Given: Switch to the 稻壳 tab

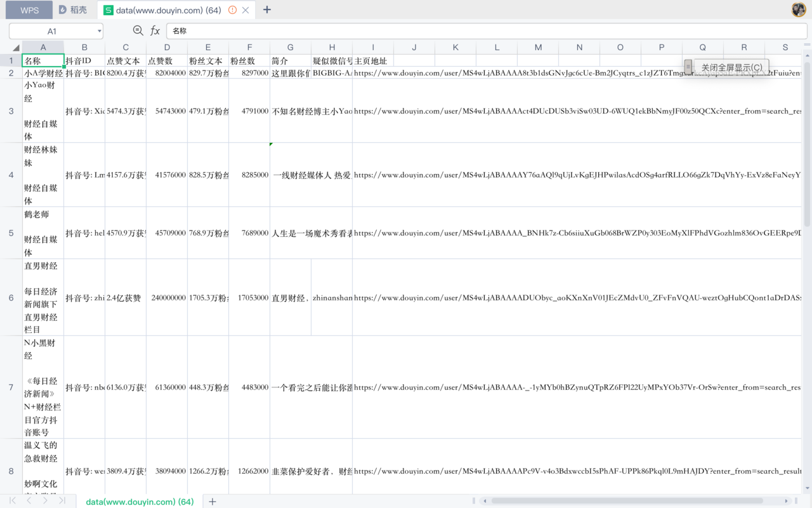Looking at the screenshot, I should pos(73,10).
